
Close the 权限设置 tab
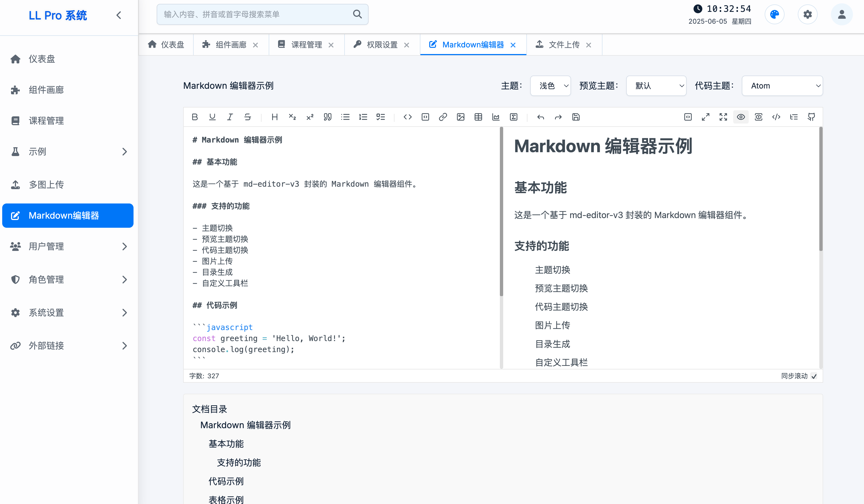[407, 45]
